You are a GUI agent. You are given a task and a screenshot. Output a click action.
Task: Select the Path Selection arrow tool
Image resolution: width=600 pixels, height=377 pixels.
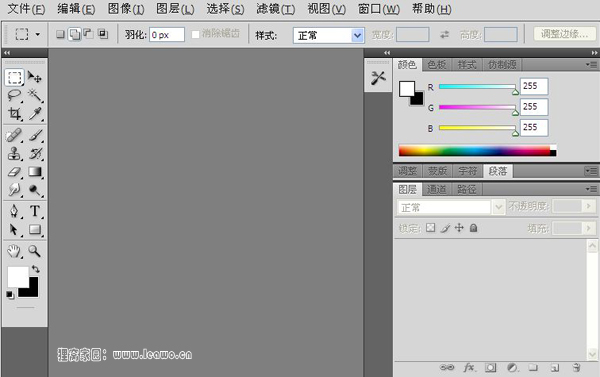point(14,229)
